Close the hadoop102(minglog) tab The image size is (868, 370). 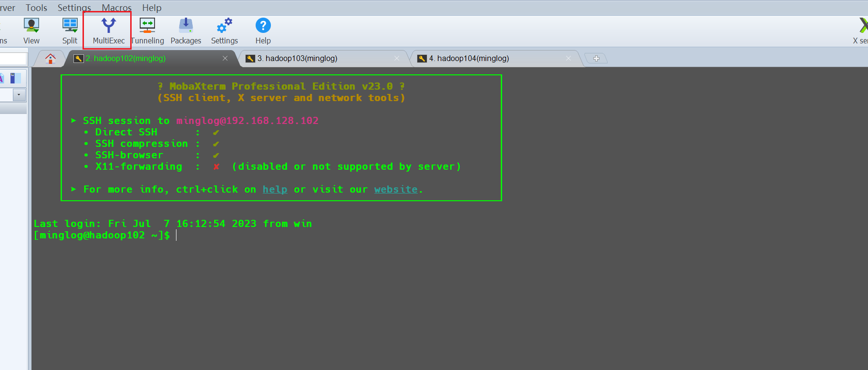coord(225,58)
